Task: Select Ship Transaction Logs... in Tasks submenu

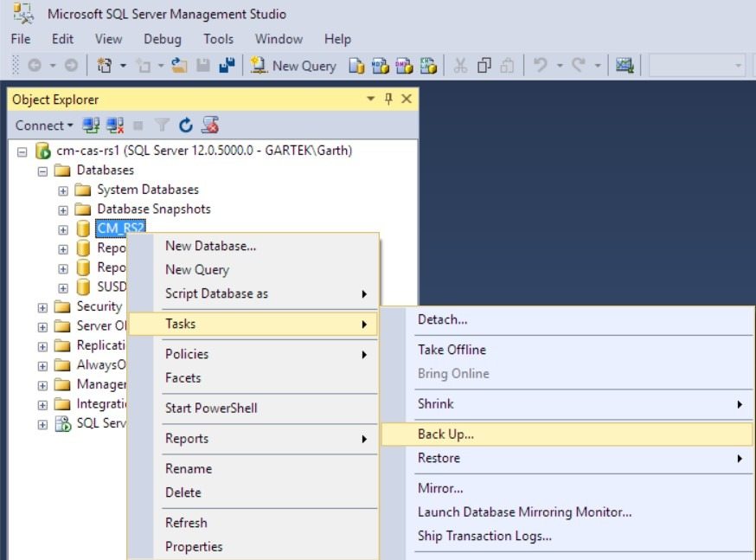Action: pyautogui.click(x=567, y=537)
